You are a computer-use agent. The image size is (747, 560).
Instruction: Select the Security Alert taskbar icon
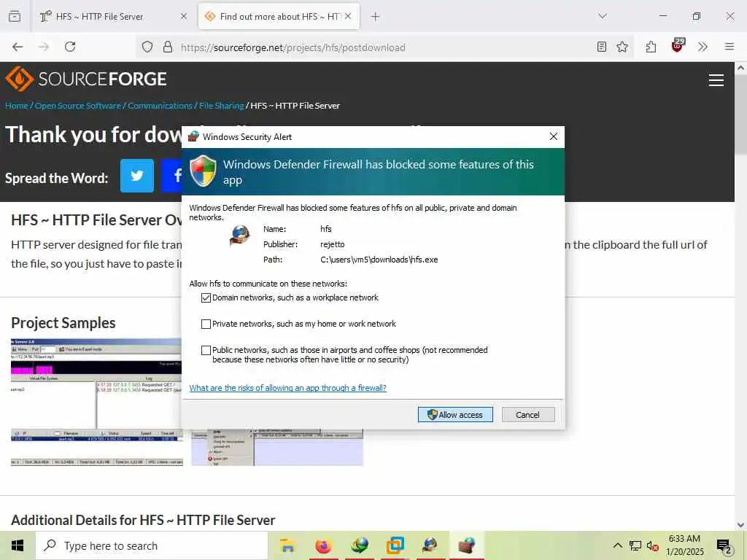466,545
